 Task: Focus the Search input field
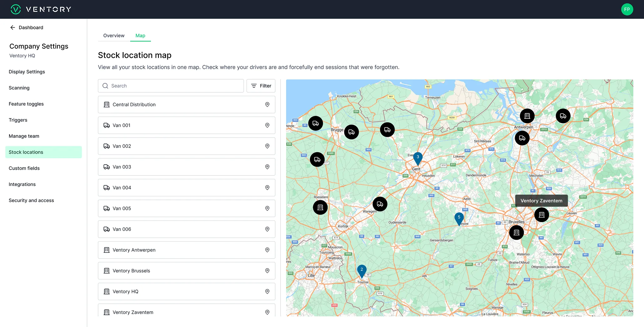(x=171, y=86)
